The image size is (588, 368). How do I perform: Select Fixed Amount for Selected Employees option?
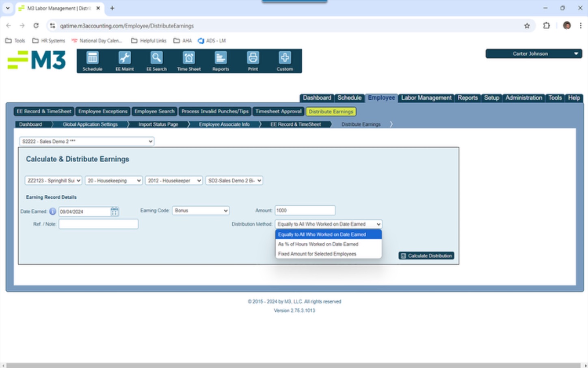pos(329,254)
